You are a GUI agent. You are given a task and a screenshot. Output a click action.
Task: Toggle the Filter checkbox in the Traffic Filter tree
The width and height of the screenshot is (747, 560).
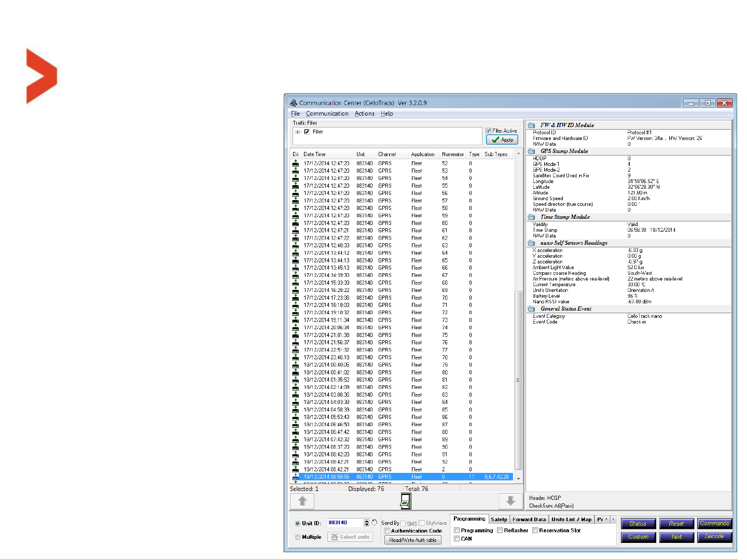tap(307, 132)
